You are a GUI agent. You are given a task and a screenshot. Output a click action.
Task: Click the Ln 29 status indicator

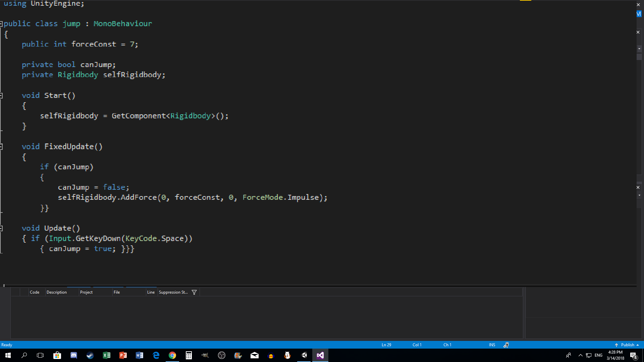(386, 345)
